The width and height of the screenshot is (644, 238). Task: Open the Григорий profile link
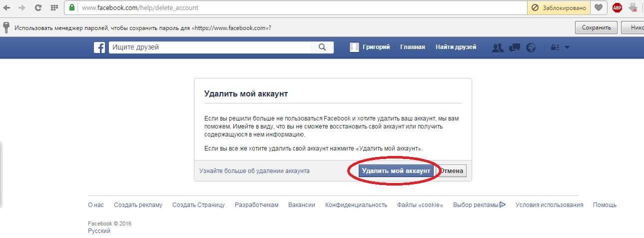[376, 47]
